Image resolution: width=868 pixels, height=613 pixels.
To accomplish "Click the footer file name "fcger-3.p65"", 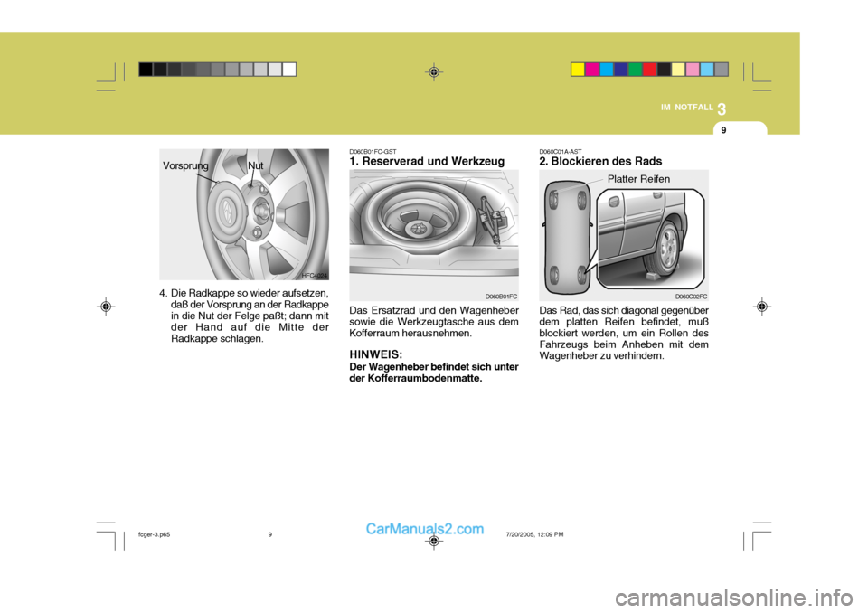I will [154, 535].
